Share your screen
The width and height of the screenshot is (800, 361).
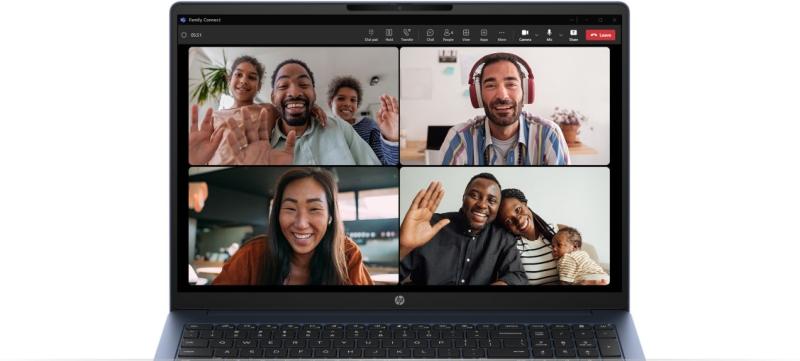[573, 35]
